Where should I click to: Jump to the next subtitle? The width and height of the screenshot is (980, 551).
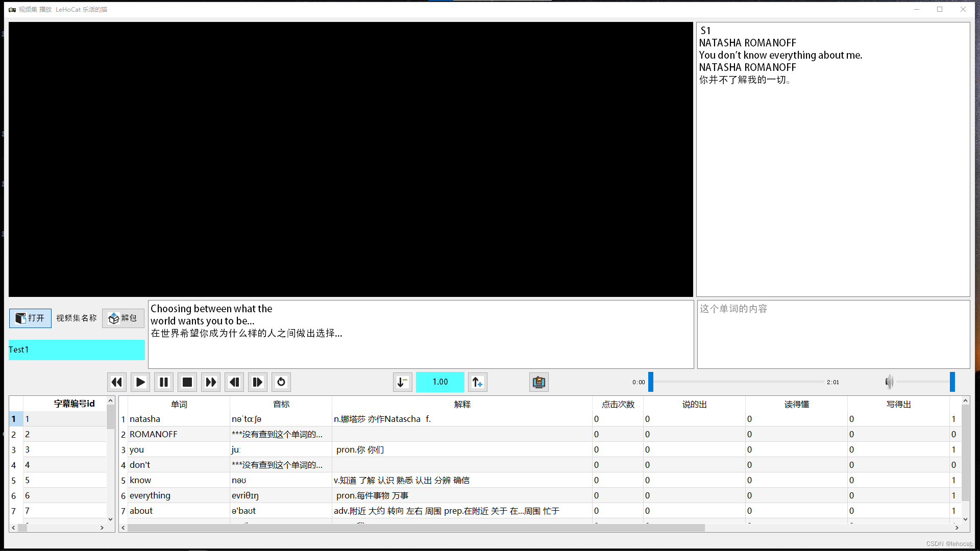pyautogui.click(x=258, y=382)
